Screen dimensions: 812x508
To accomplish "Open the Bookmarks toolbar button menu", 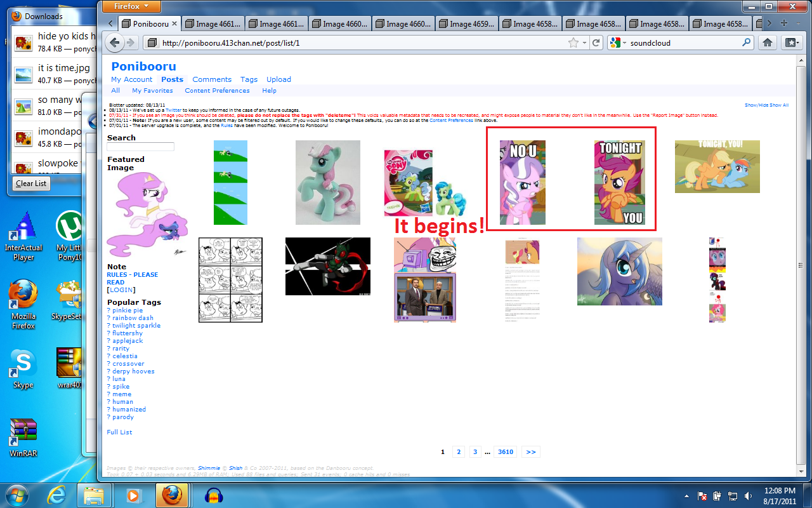I will pos(792,43).
